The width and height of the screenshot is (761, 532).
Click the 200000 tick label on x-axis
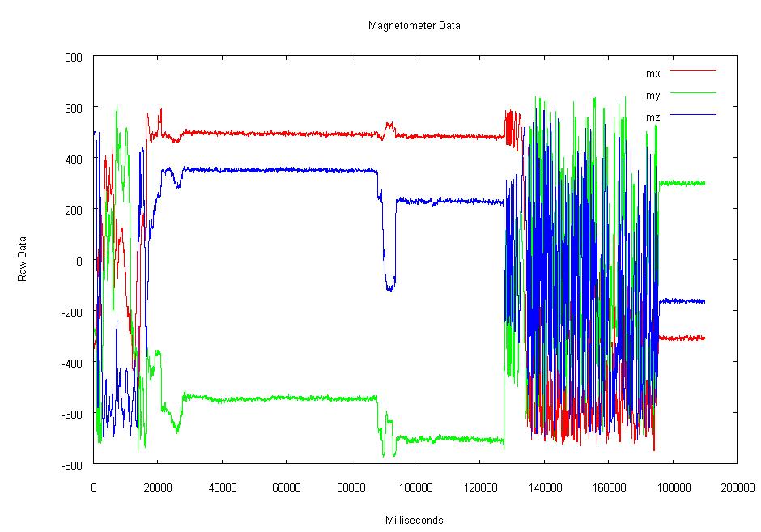(x=736, y=487)
